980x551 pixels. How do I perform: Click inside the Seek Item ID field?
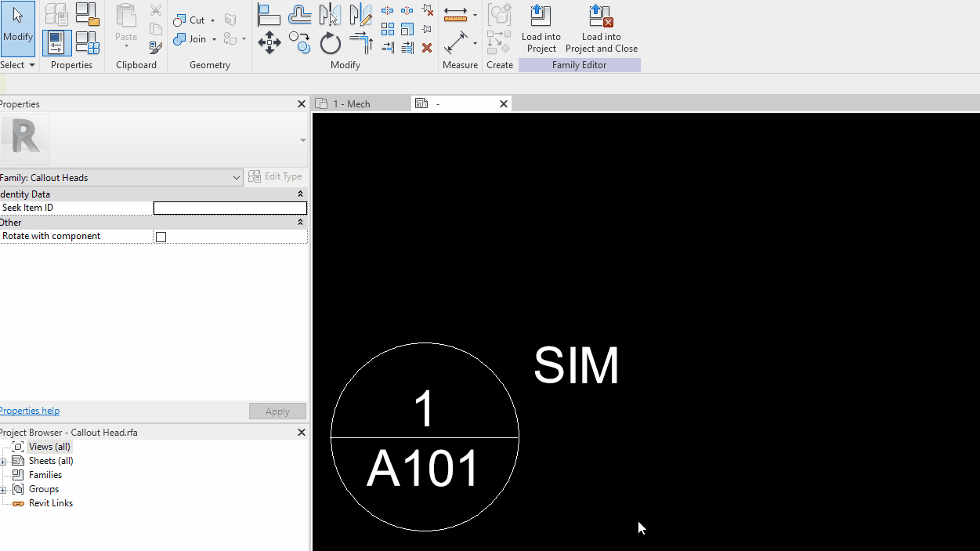pos(230,208)
